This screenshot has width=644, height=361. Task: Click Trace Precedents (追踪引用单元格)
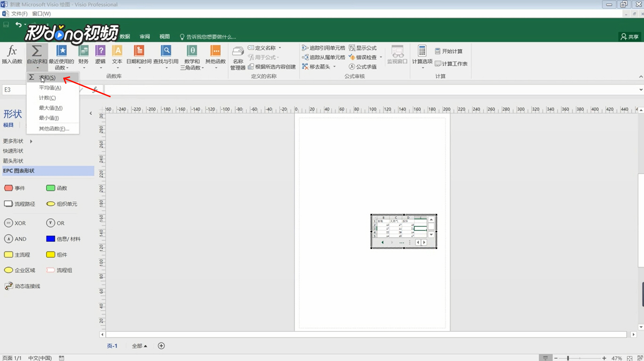pos(323,48)
